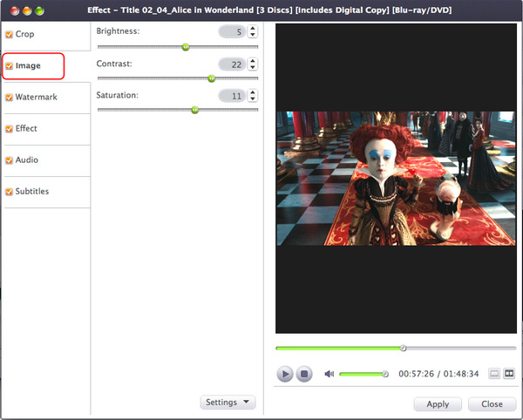523x420 pixels.
Task: Increase Contrast with the up arrow
Action: (253, 61)
